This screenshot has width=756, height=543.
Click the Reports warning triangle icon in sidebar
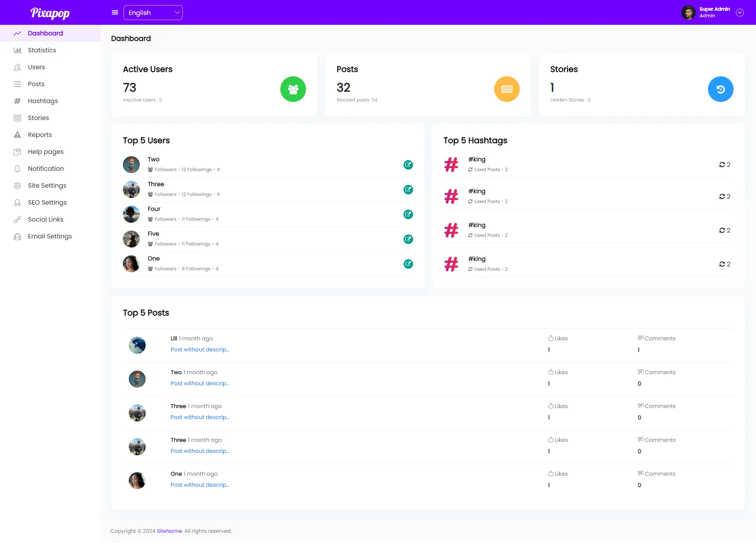(x=17, y=135)
